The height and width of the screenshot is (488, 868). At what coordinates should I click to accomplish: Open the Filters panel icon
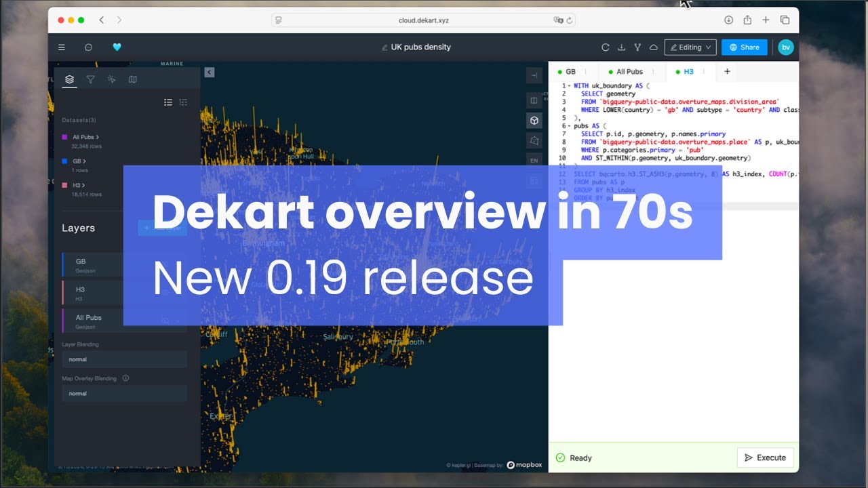pos(90,79)
